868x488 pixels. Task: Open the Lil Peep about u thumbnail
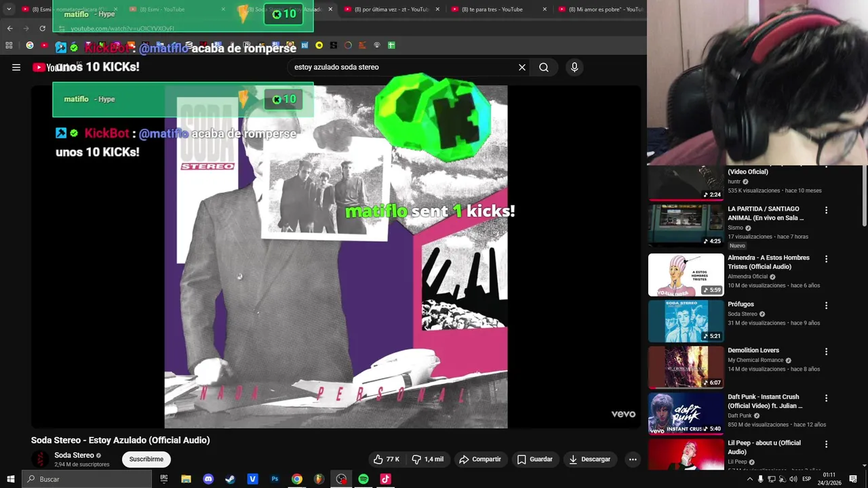tap(686, 453)
